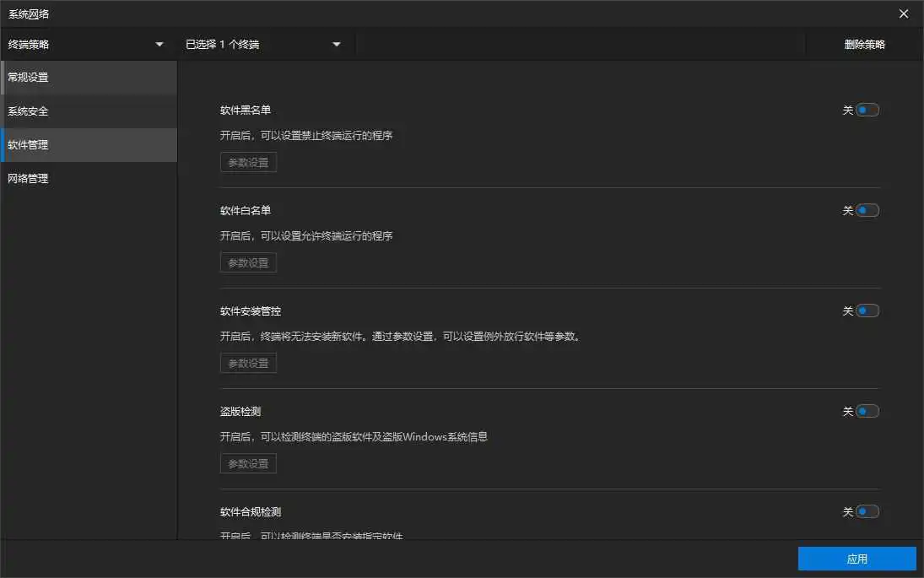Viewport: 924px width, 578px height.
Task: Switch on 软件合规检测 toggle
Action: (x=867, y=512)
